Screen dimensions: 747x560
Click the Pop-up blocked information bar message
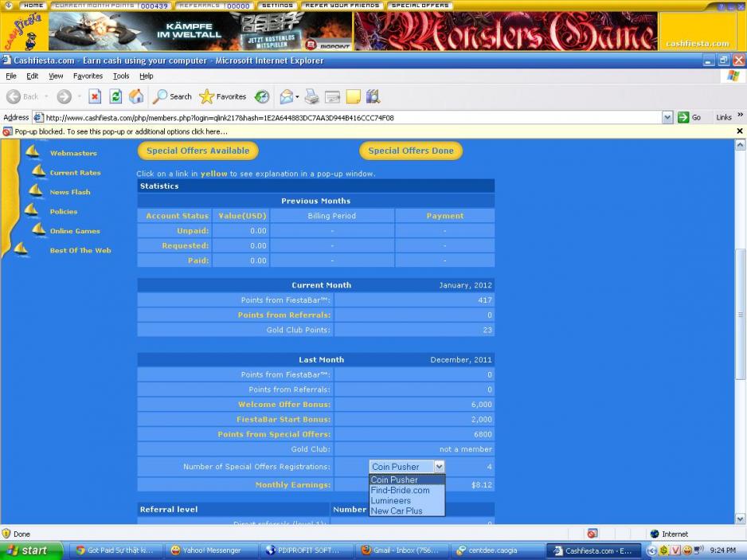(x=121, y=131)
